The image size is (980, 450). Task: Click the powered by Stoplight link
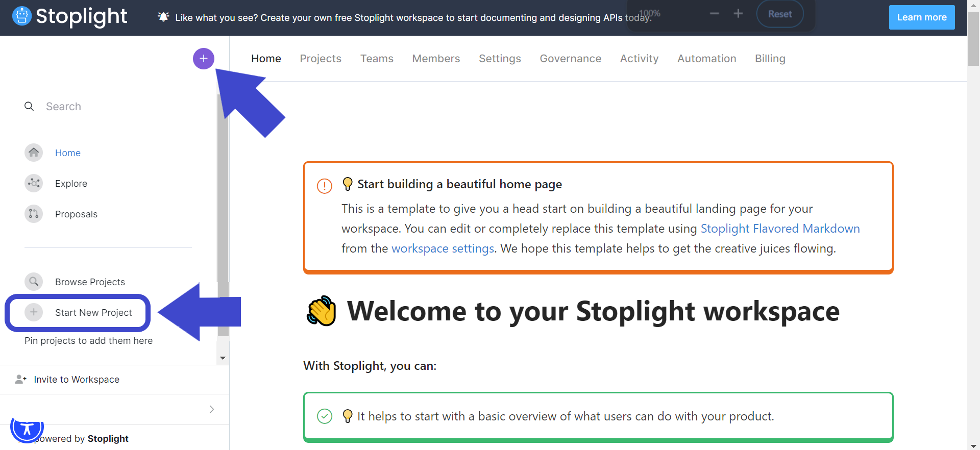(83, 439)
